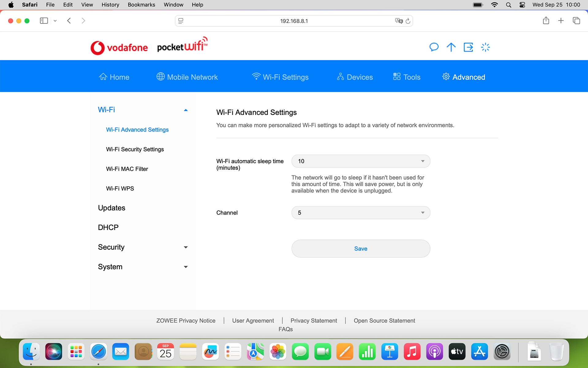Viewport: 588px width, 368px height.
Task: Go to the Devices tab
Action: point(355,77)
